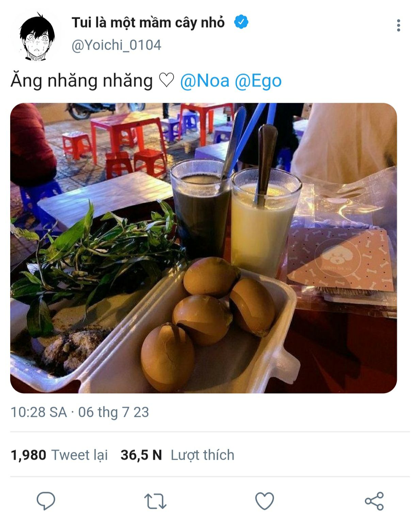Open the @Noa mention link
The width and height of the screenshot is (420, 519).
tap(205, 81)
